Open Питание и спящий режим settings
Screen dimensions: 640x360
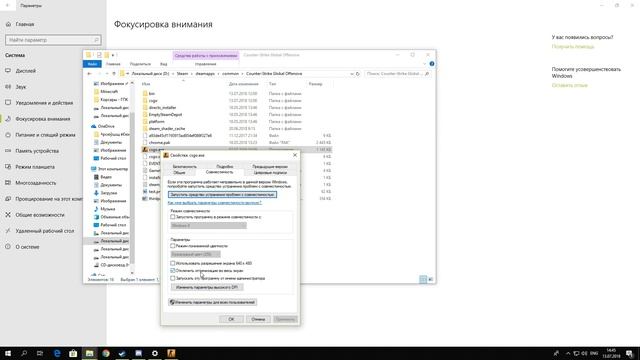(x=45, y=135)
